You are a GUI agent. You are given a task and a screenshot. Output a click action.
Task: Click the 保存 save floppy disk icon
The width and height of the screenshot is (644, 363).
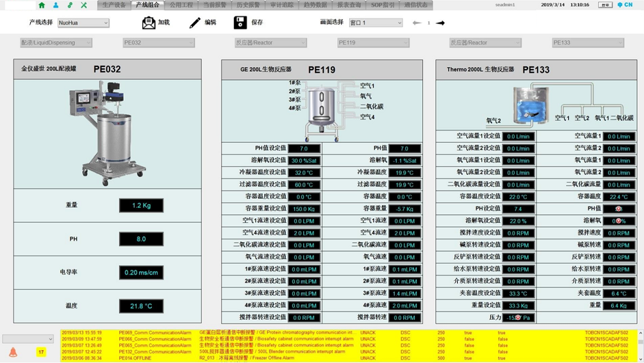tap(240, 23)
